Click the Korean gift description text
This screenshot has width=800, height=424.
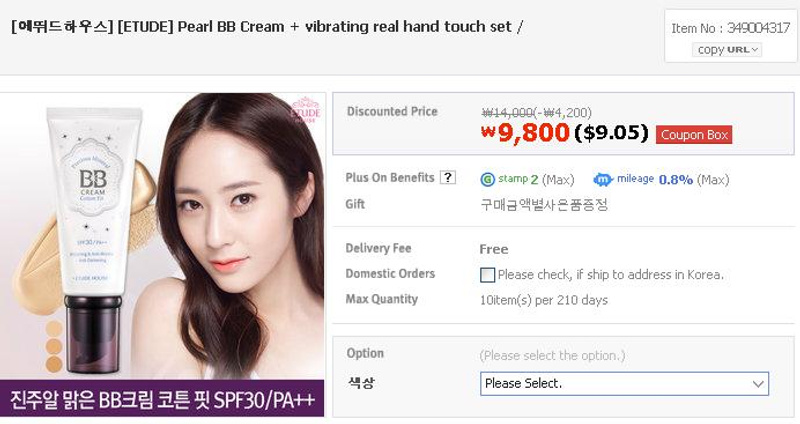click(544, 205)
